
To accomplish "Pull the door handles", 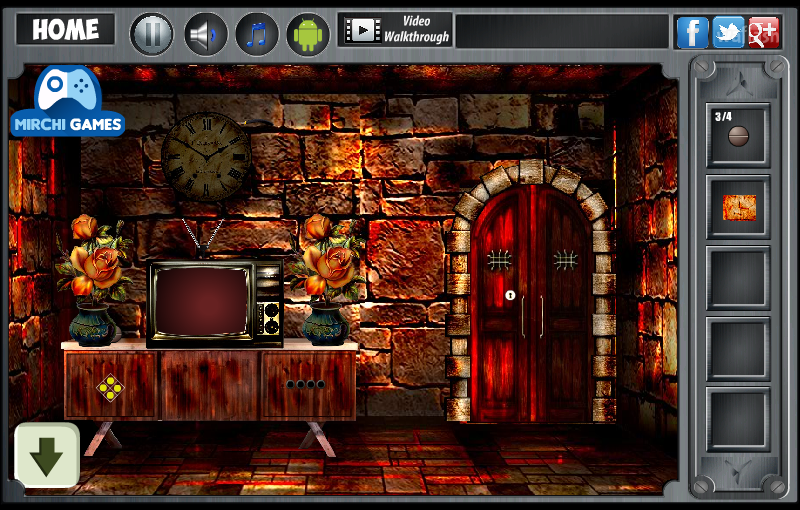I will 532,316.
